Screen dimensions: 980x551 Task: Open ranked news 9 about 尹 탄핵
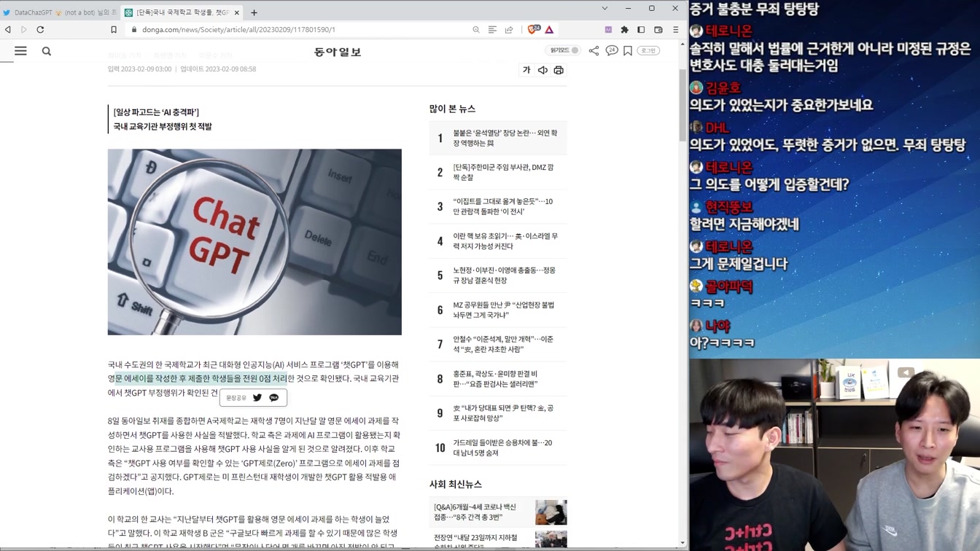pyautogui.click(x=498, y=413)
